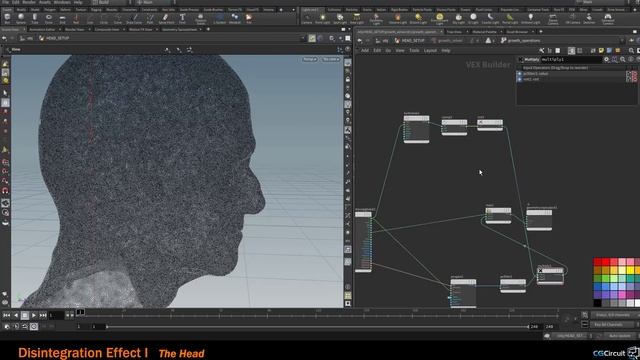Open the scene view path history dropdown
The image size is (640, 360).
[304, 38]
